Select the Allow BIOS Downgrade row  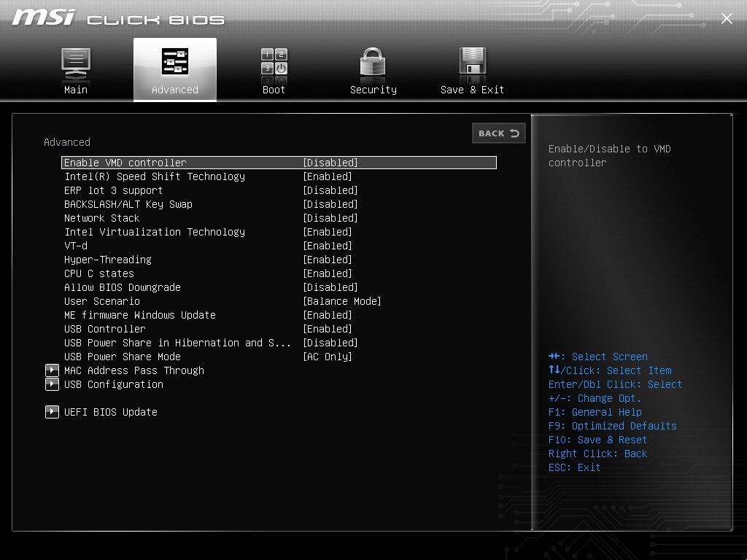(x=123, y=287)
